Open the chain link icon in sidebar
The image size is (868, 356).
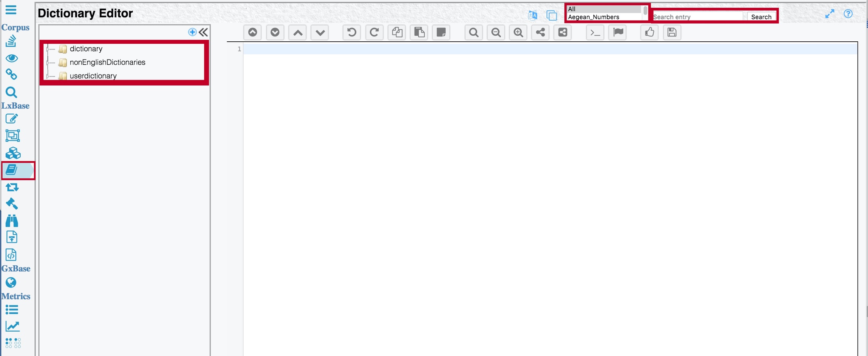tap(11, 75)
